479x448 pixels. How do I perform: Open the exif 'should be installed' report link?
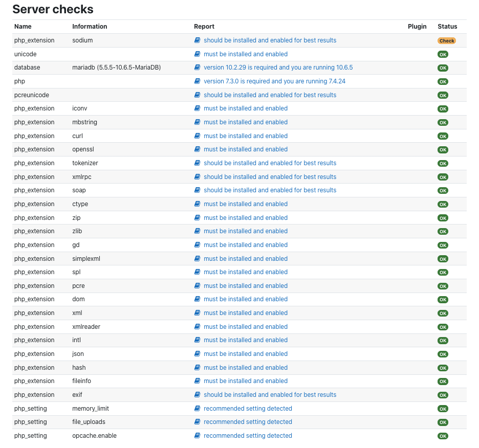(270, 395)
